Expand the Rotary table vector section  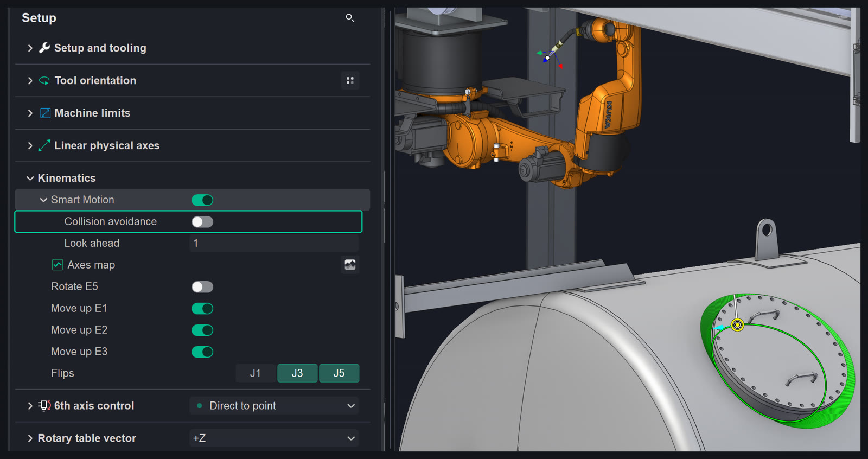30,438
